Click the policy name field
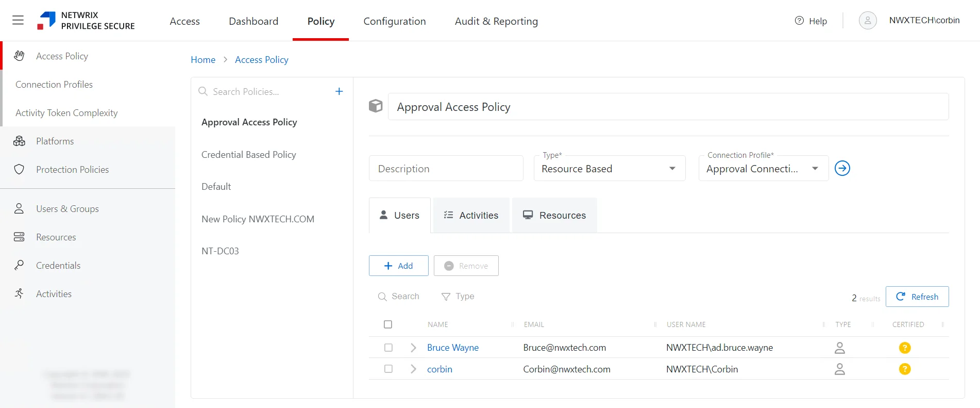 [668, 106]
